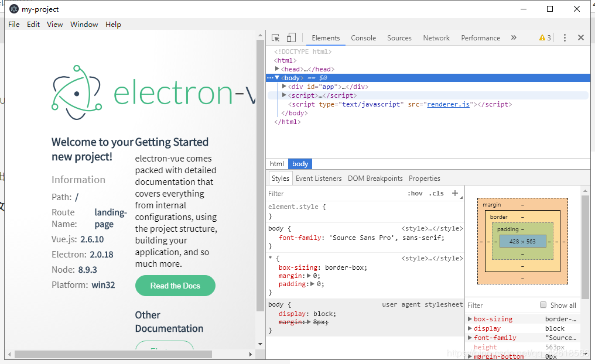The image size is (595, 364).
Task: Open the Edit menu
Action: [33, 24]
